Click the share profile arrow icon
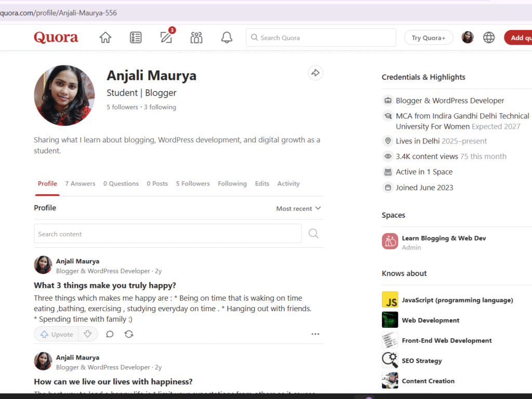 point(315,73)
